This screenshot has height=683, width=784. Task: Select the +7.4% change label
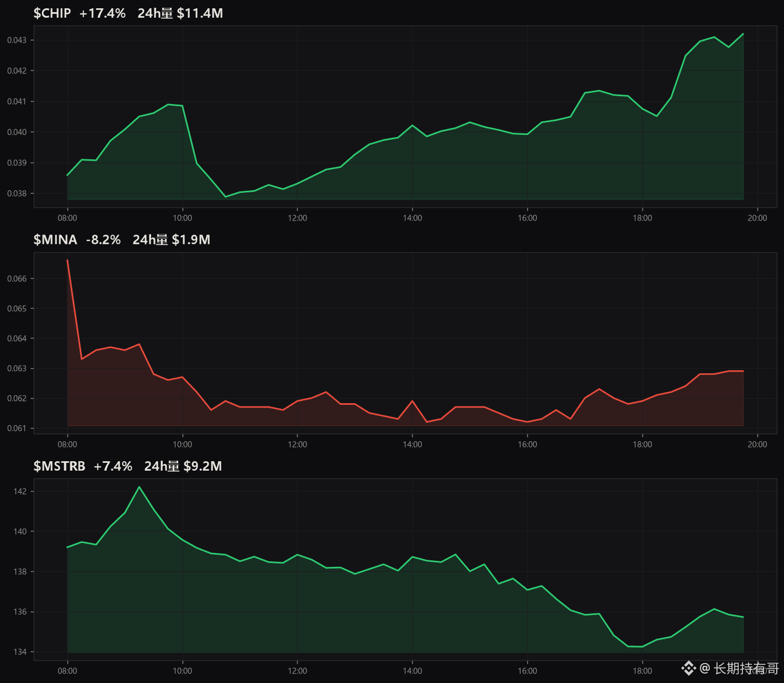coord(113,466)
